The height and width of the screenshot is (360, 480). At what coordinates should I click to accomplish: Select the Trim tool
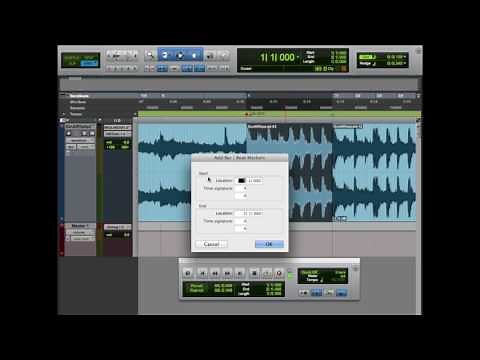(165, 55)
